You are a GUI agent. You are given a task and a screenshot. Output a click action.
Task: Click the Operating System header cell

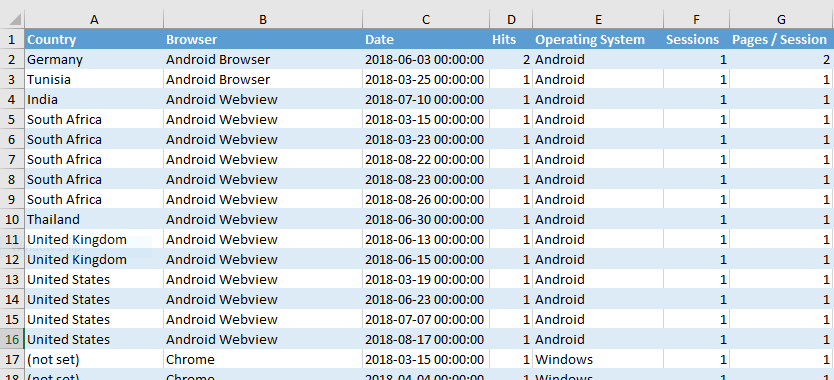598,39
